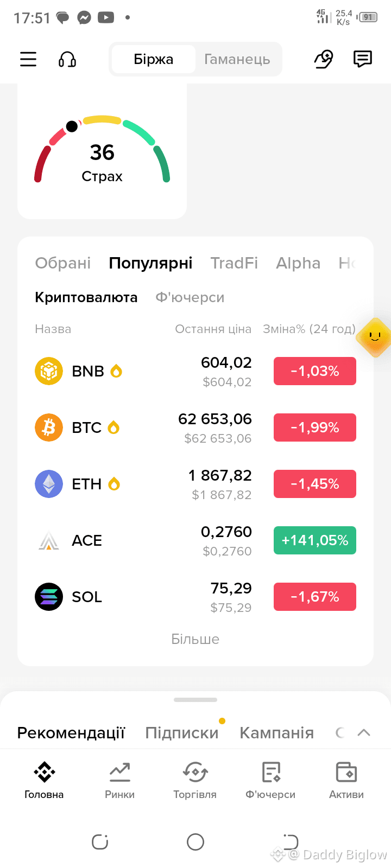Open the Ринки tab icon
Image resolution: width=391 pixels, height=868 pixels.
(119, 772)
